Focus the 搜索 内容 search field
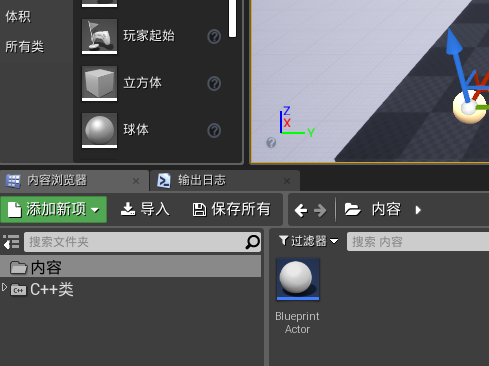This screenshot has height=366, width=489. (x=418, y=242)
